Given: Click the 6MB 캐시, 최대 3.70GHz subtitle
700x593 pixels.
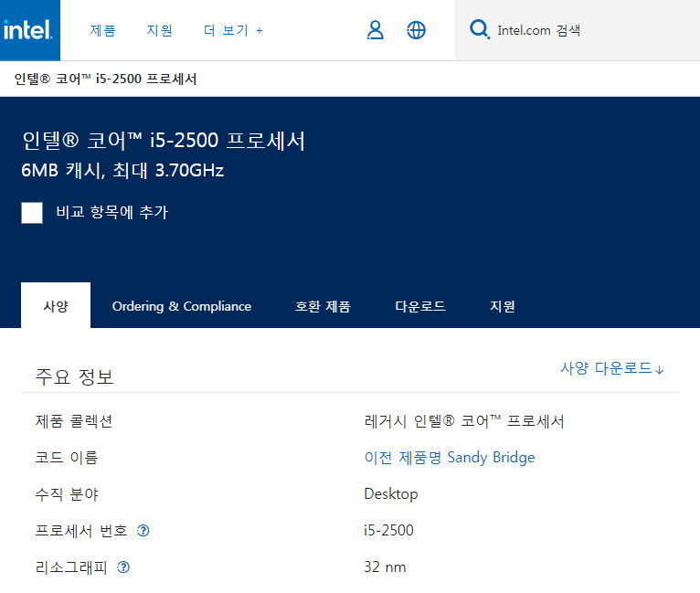Looking at the screenshot, I should (122, 171).
